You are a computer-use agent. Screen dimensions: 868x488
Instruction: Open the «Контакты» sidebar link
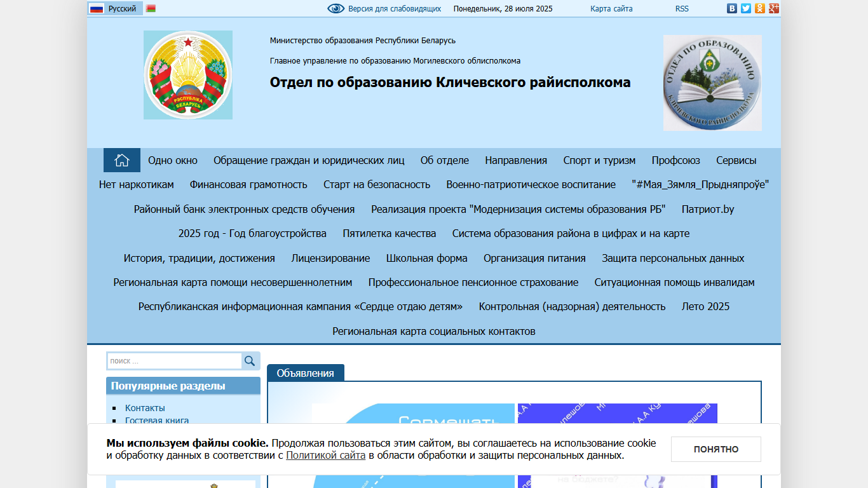point(145,408)
